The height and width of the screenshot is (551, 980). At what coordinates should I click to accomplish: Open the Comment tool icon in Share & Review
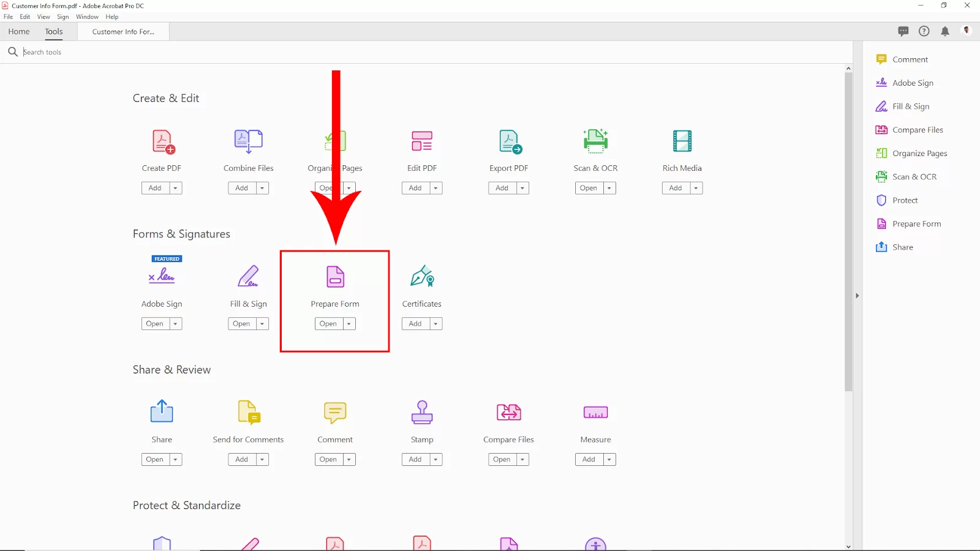click(335, 413)
